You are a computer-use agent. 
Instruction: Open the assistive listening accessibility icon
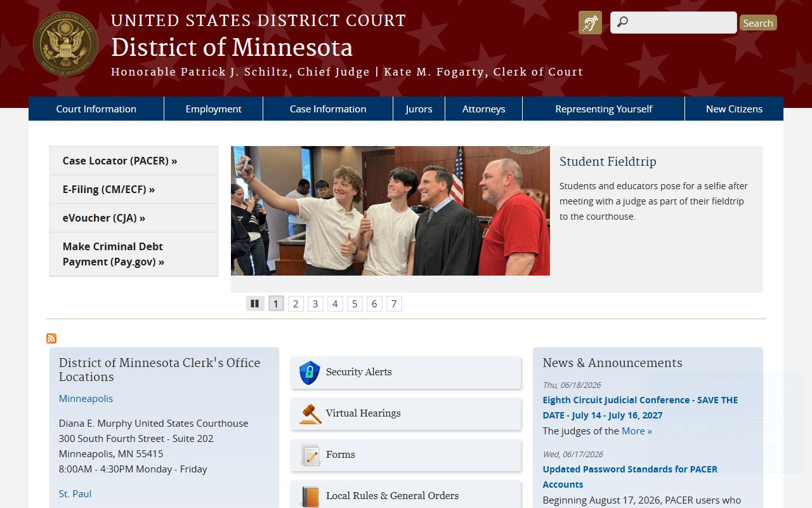pyautogui.click(x=590, y=23)
